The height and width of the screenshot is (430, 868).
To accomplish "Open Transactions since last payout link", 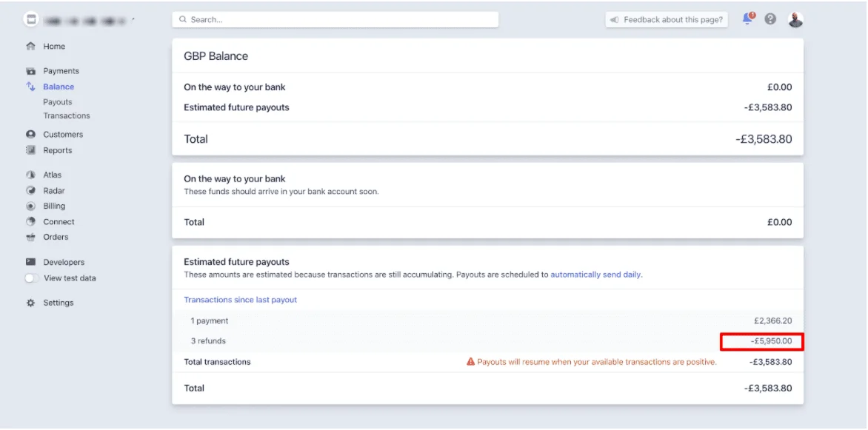I will tap(240, 300).
